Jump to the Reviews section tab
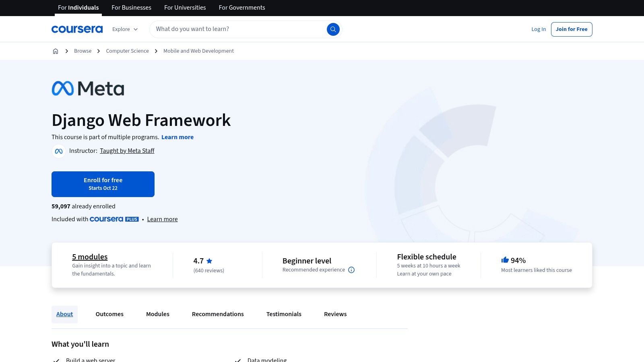This screenshot has width=644, height=362. [335, 314]
